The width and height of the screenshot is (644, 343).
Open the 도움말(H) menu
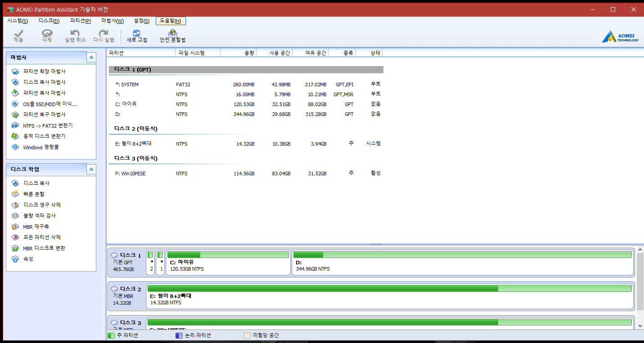171,21
